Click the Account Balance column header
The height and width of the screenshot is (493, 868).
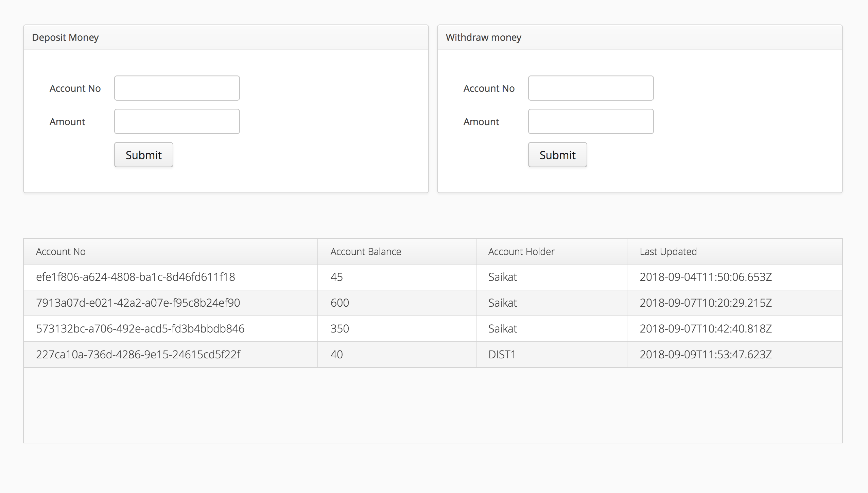tap(365, 251)
